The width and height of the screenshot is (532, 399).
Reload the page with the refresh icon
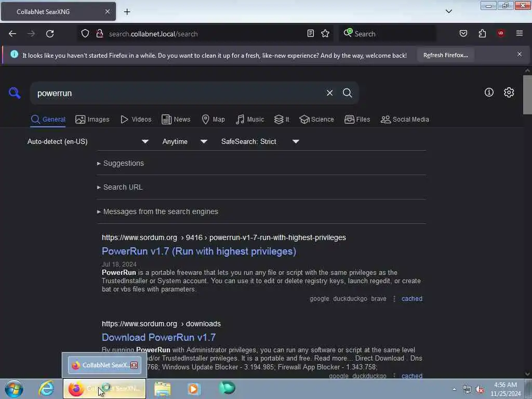pos(50,34)
